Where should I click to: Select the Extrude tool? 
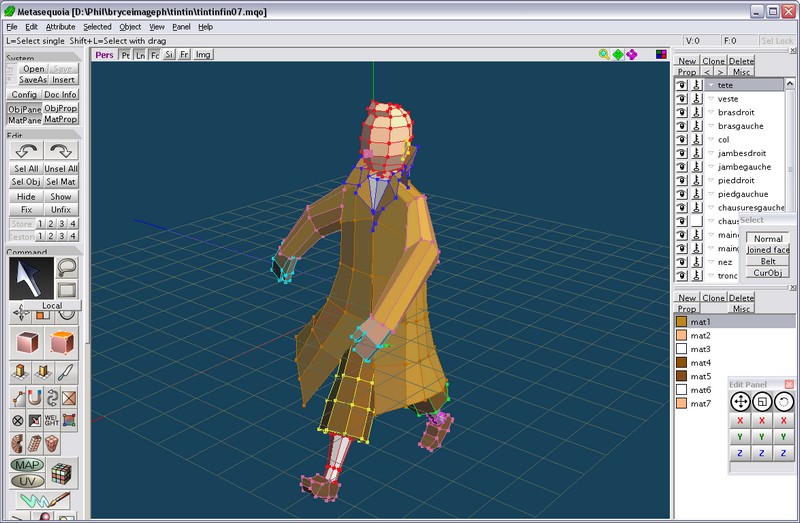[x=20, y=372]
